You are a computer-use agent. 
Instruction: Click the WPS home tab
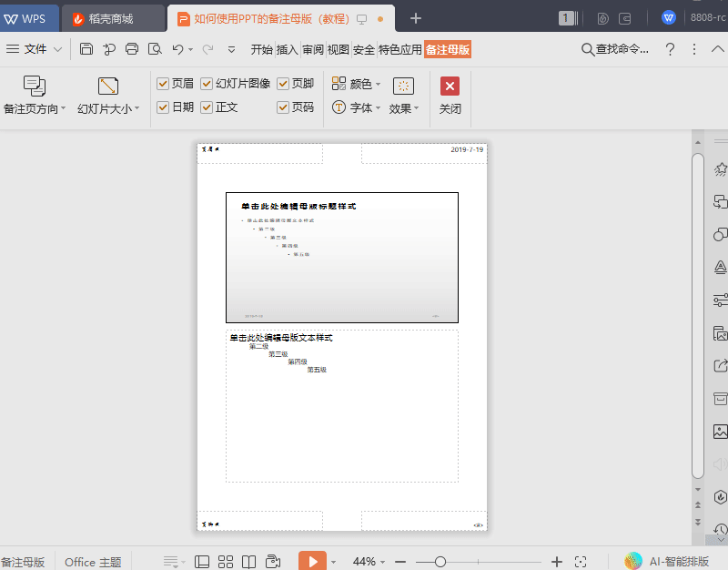(x=29, y=18)
